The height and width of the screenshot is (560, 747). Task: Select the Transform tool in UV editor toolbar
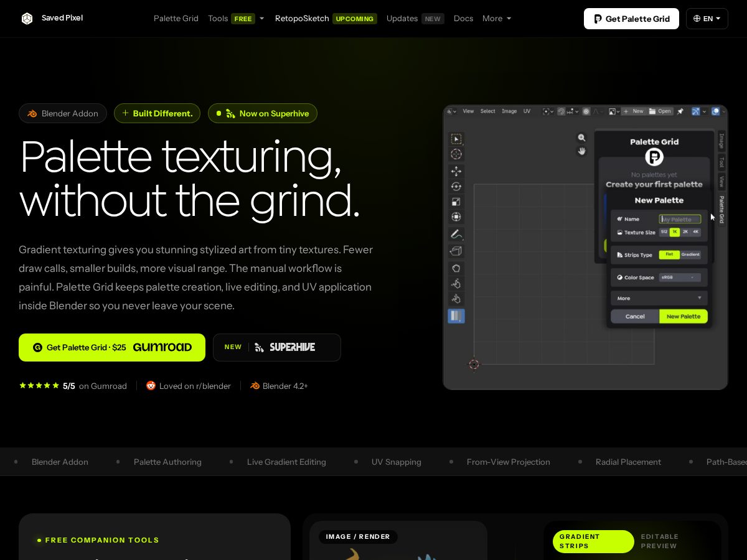(x=456, y=217)
